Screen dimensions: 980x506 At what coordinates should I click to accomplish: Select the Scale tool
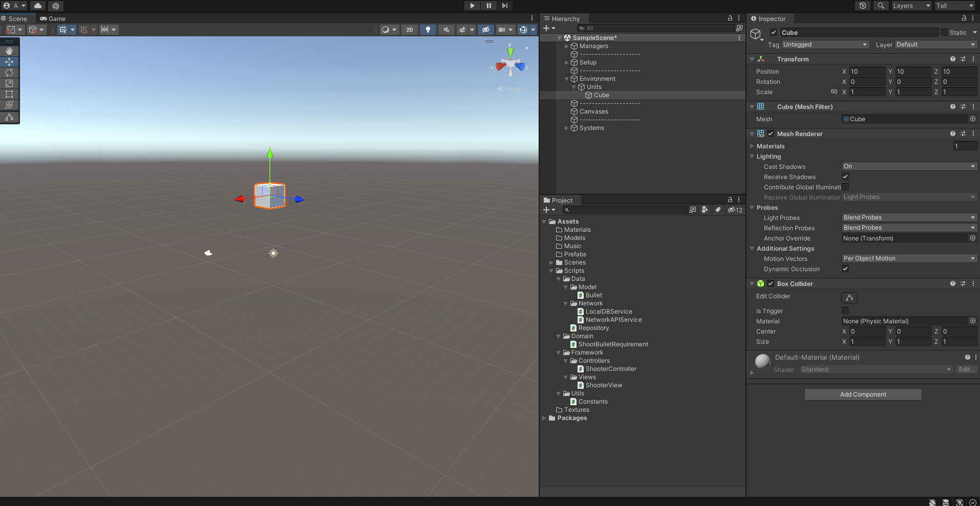pyautogui.click(x=9, y=83)
